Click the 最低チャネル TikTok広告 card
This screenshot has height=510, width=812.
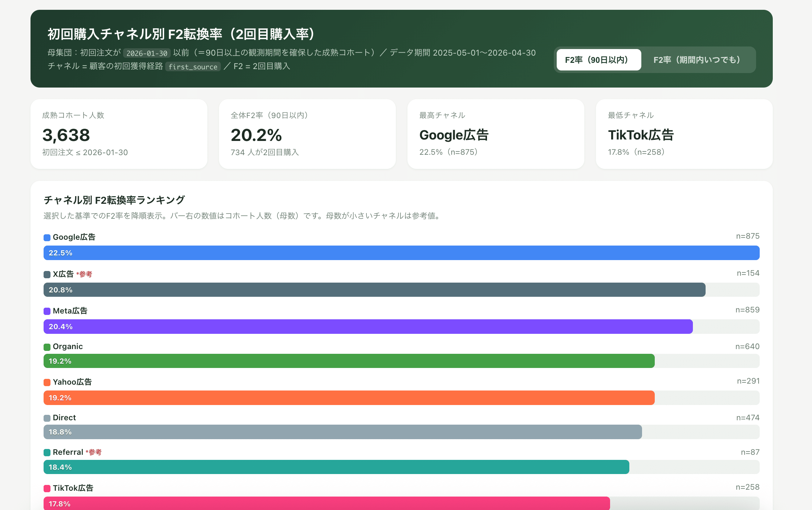click(684, 134)
